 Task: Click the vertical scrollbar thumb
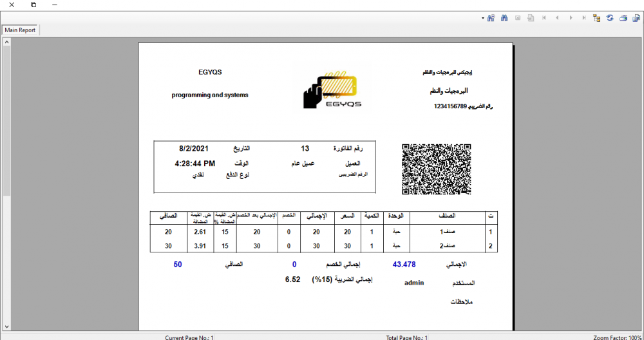[6, 120]
